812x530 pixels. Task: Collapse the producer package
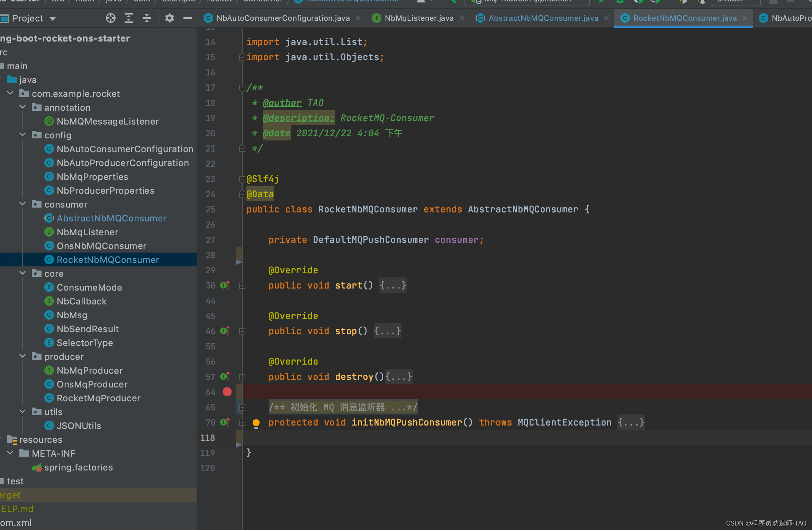22,356
